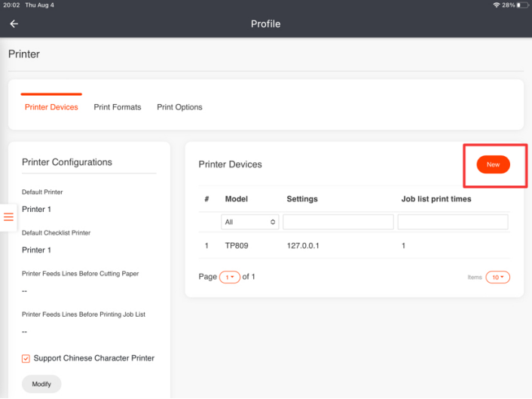Focus the Settings filter input field
Image resolution: width=532 pixels, height=399 pixels.
coord(338,223)
